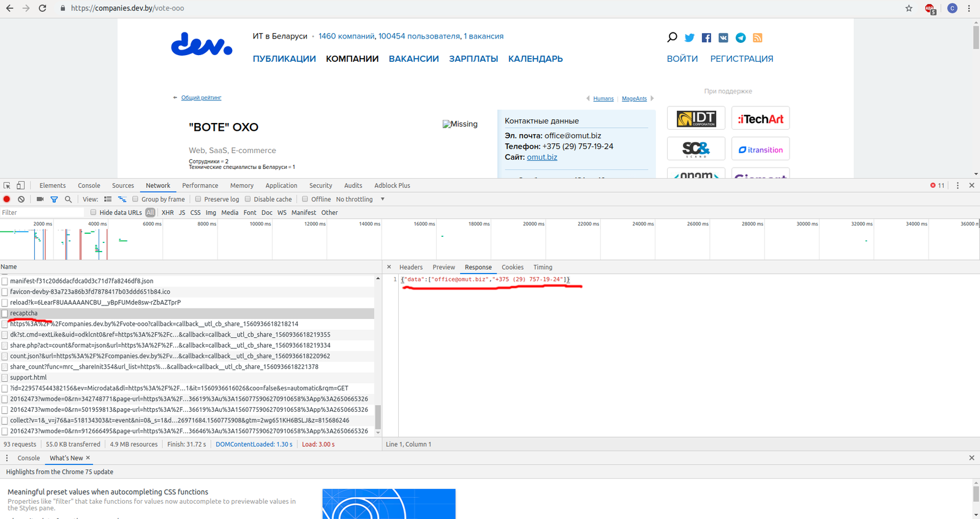Open the IDT Corporation sponsor logo

696,119
